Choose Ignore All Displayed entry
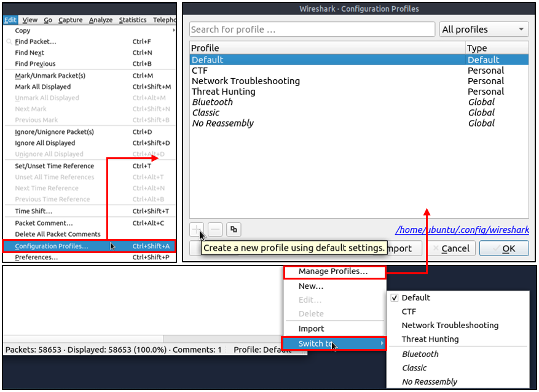539x392 pixels. (x=89, y=143)
